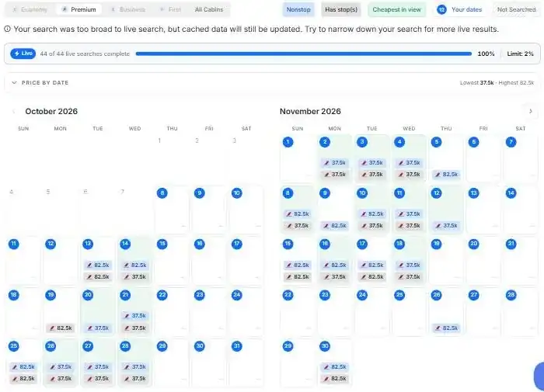Select the Premium cabin tab
The height and width of the screenshot is (392, 544).
79,9
